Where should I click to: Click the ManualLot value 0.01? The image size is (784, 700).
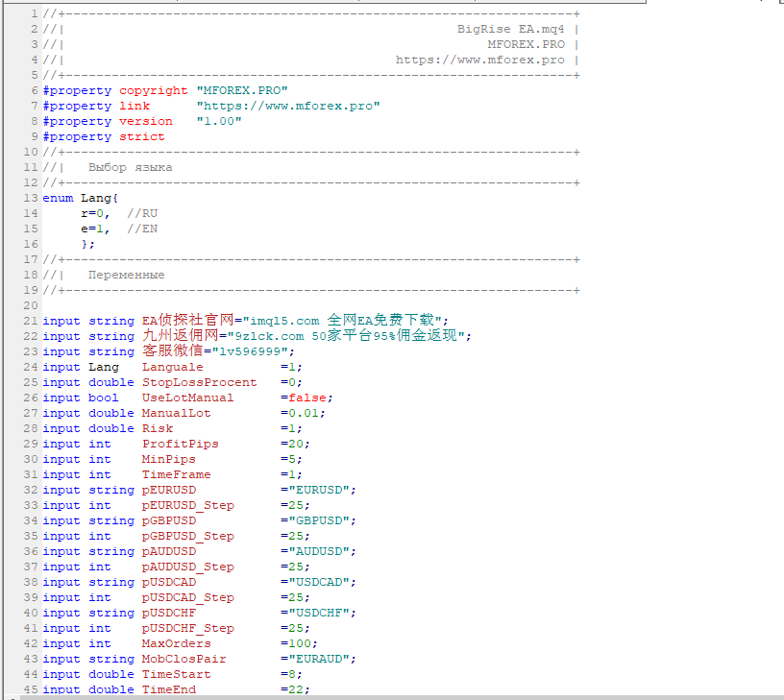[x=304, y=413]
